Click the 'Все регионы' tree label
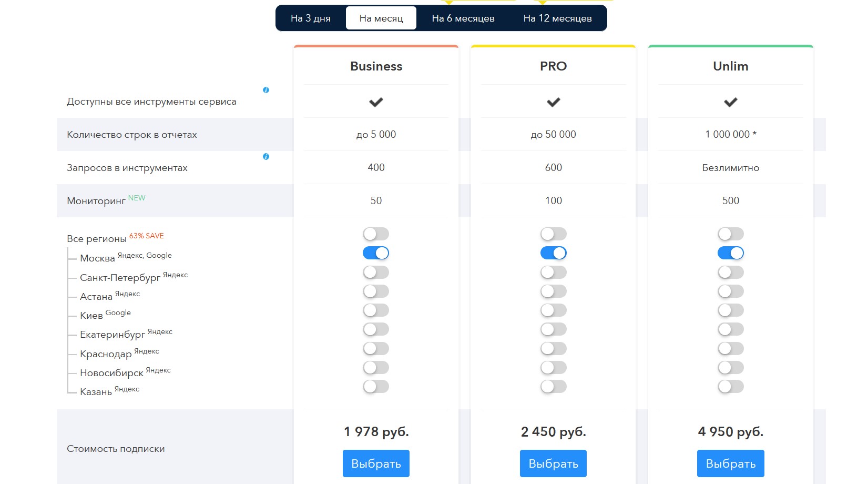Image resolution: width=868 pixels, height=484 pixels. 97,239
